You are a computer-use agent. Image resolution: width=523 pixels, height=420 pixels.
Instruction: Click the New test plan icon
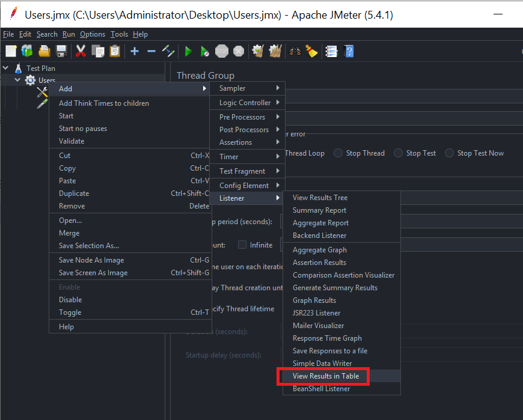pos(11,51)
